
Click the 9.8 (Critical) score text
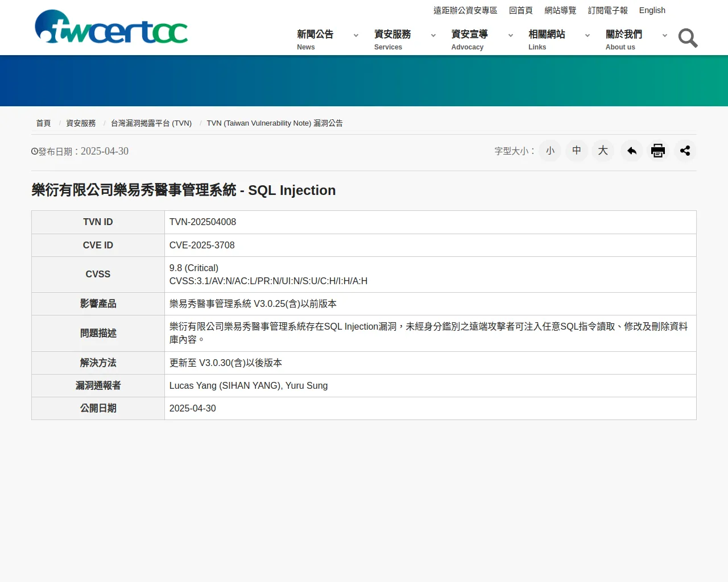tap(194, 268)
